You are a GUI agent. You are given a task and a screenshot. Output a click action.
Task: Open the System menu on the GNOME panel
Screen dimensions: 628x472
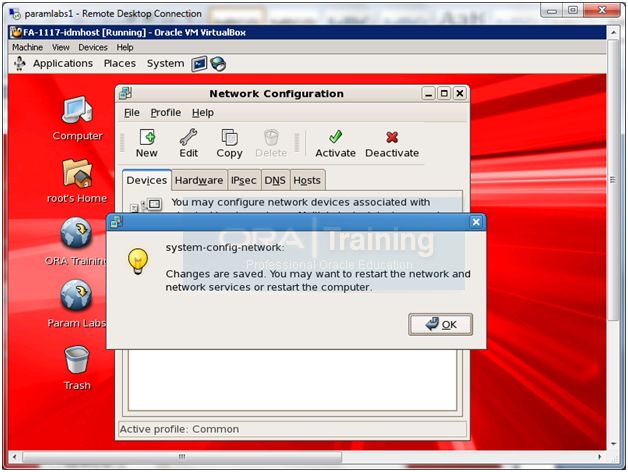point(165,63)
